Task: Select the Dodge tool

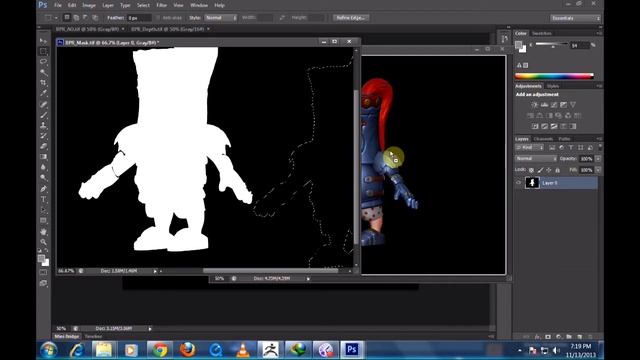Action: coord(43,178)
